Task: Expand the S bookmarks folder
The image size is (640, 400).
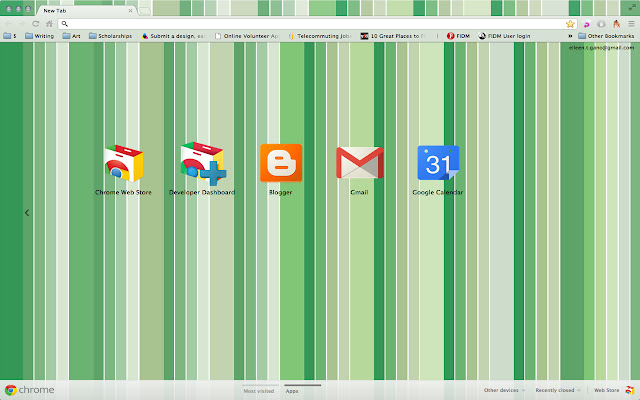Action: click(x=10, y=36)
